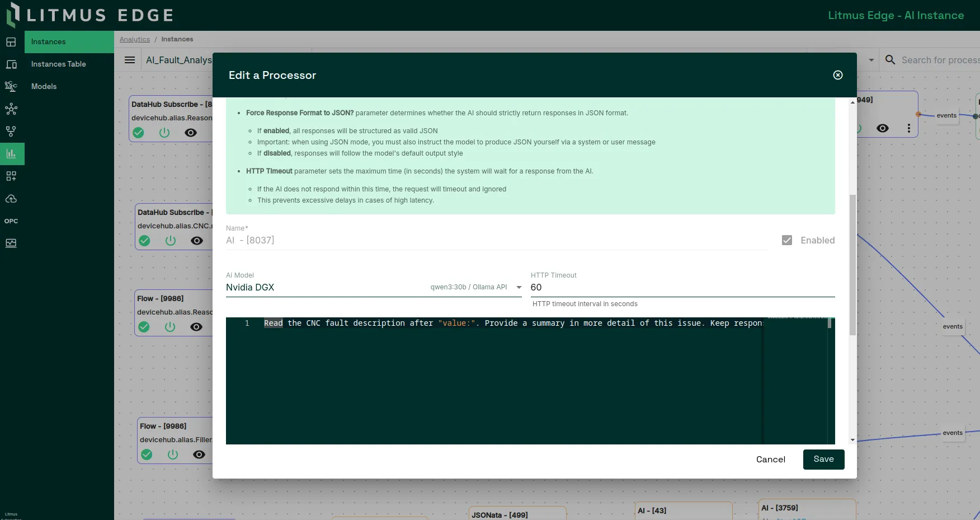The height and width of the screenshot is (520, 980).
Task: Open the Flows manager sidebar icon
Action: pyautogui.click(x=11, y=132)
